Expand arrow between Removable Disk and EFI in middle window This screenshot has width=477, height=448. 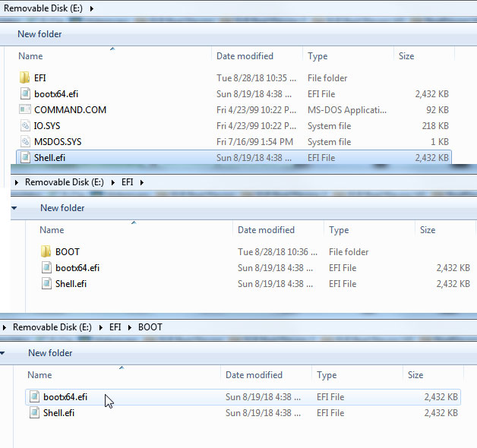pos(113,182)
